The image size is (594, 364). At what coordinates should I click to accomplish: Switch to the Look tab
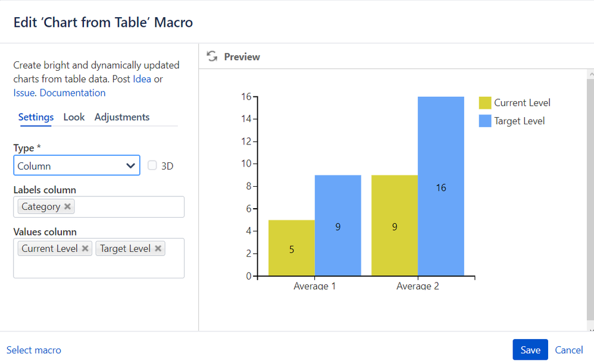click(x=74, y=117)
